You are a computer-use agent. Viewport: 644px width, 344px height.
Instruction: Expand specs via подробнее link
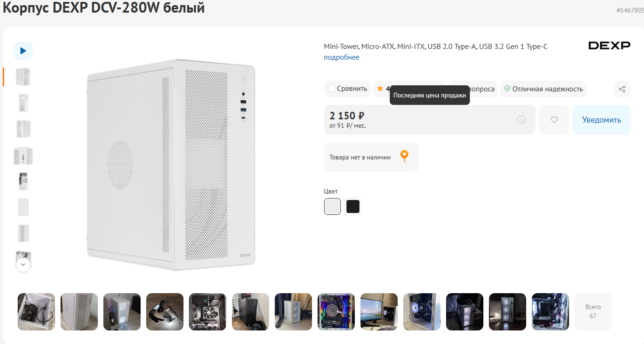coord(341,57)
